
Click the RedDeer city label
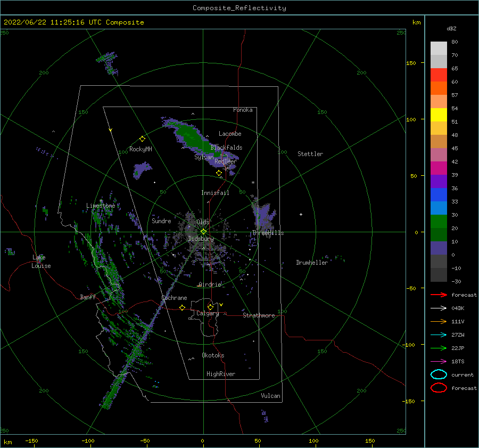tap(226, 161)
